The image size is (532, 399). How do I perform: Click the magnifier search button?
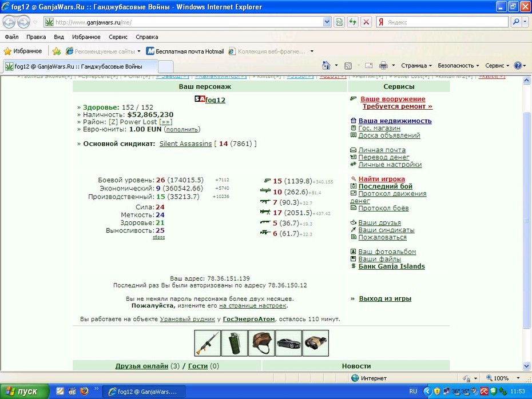coord(516,22)
